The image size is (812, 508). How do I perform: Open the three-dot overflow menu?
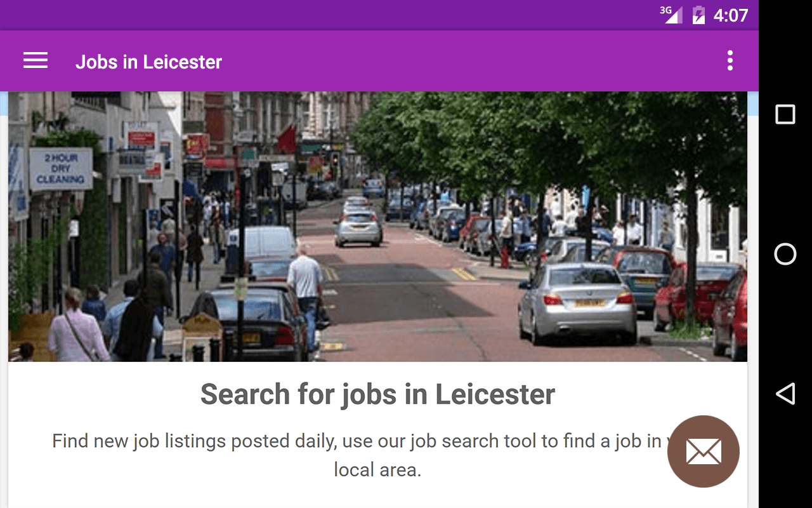click(730, 61)
